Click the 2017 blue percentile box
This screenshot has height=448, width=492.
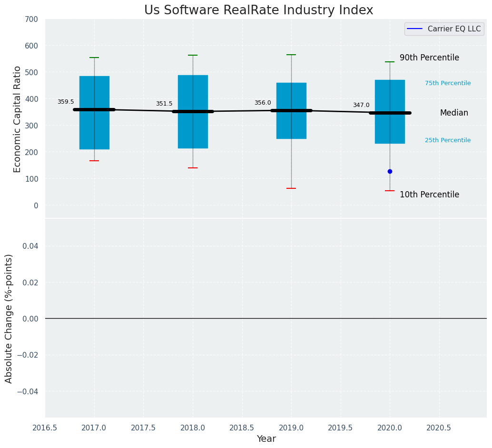(x=94, y=113)
